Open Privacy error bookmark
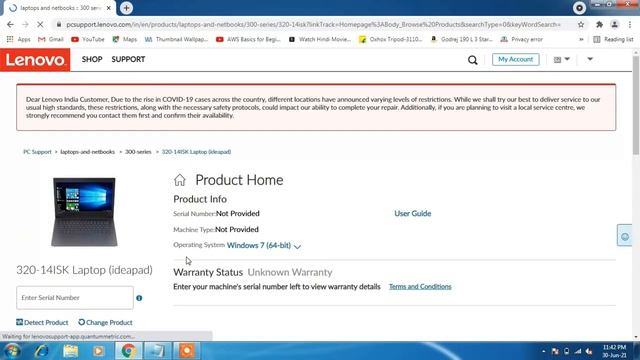The height and width of the screenshot is (360, 640). 522,39
